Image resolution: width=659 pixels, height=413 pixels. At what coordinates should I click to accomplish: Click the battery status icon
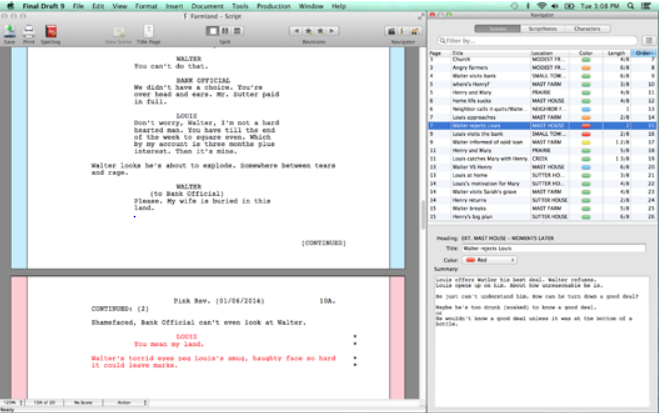click(569, 6)
